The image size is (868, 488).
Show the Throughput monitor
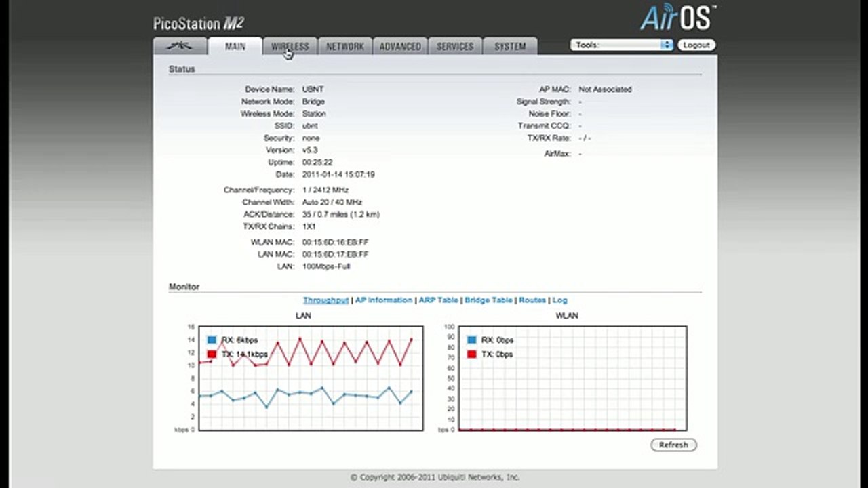(x=325, y=300)
